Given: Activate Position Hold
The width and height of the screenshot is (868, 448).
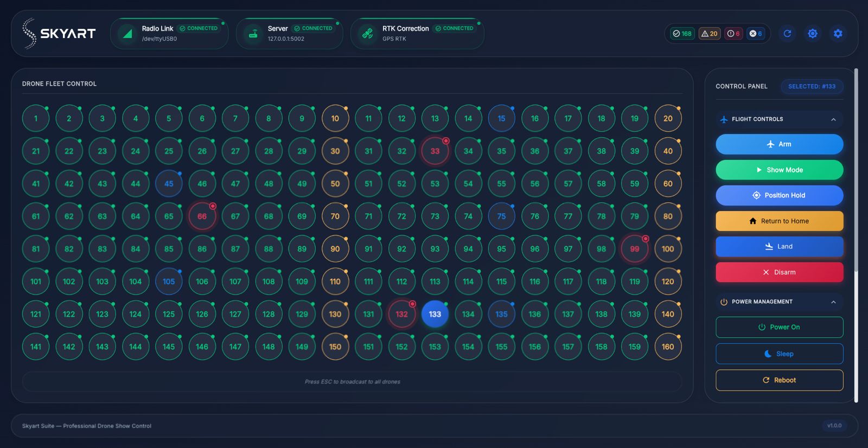Looking at the screenshot, I should (x=780, y=195).
